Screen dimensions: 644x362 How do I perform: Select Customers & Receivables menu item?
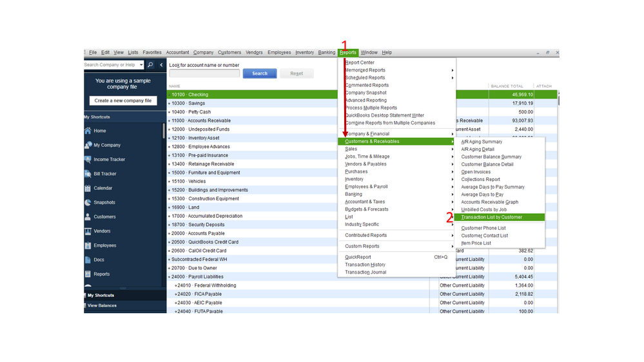tap(396, 141)
